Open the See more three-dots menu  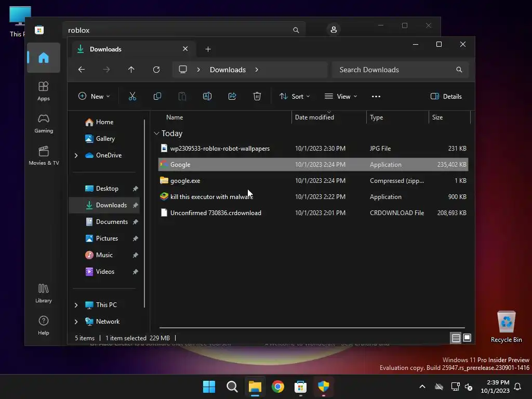376,96
